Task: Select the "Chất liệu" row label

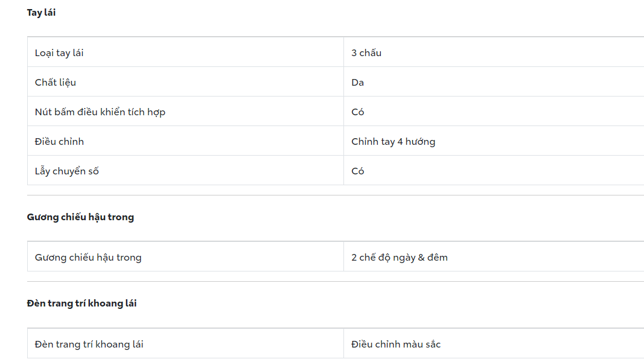Action: point(56,82)
